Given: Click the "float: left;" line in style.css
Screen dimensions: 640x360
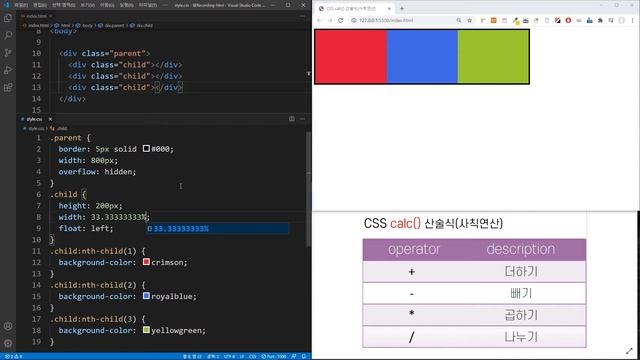Looking at the screenshot, I should [86, 229].
